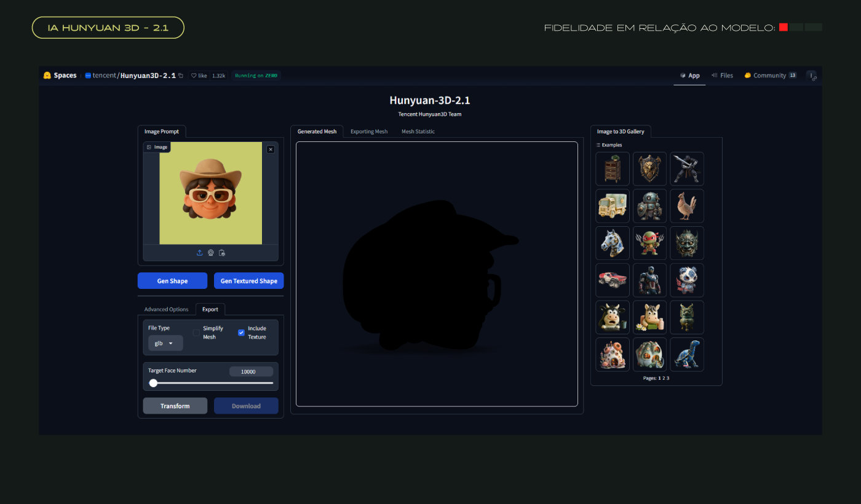This screenshot has width=861, height=504.
Task: Go to gallery page 2
Action: click(x=664, y=378)
